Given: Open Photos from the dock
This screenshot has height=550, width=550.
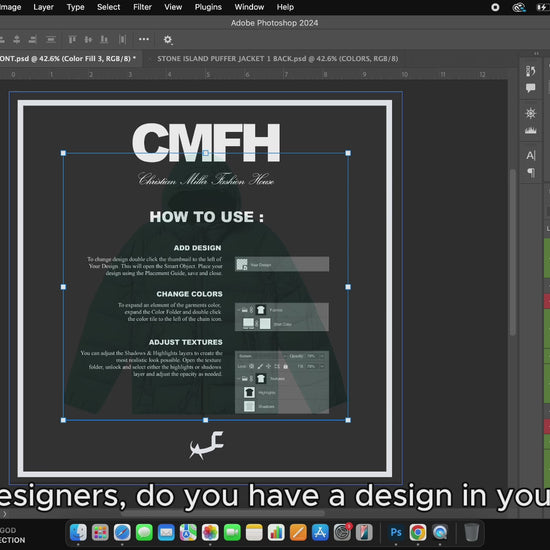Looking at the screenshot, I should click(x=210, y=532).
